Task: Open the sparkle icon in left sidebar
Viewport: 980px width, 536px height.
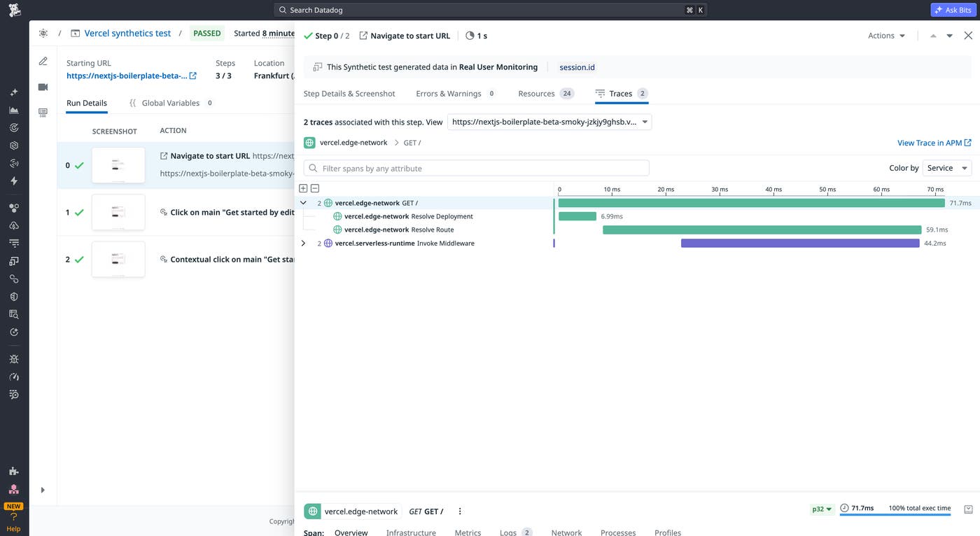Action: point(14,92)
